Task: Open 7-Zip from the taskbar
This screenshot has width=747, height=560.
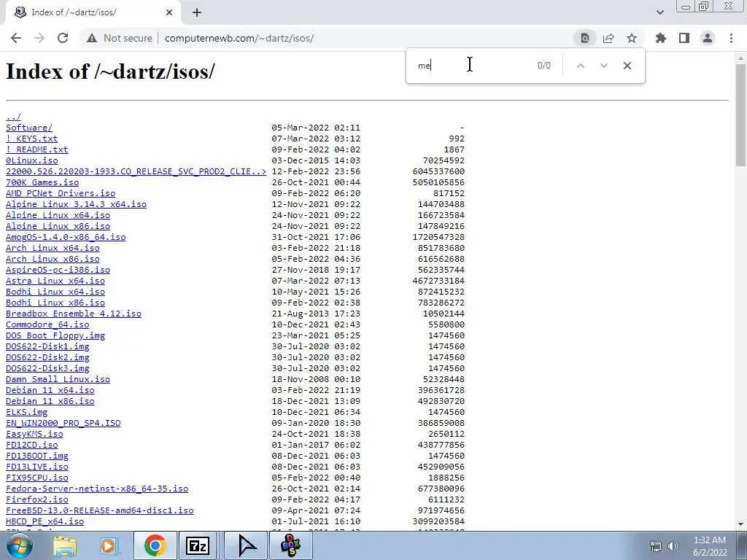Action: 198,545
